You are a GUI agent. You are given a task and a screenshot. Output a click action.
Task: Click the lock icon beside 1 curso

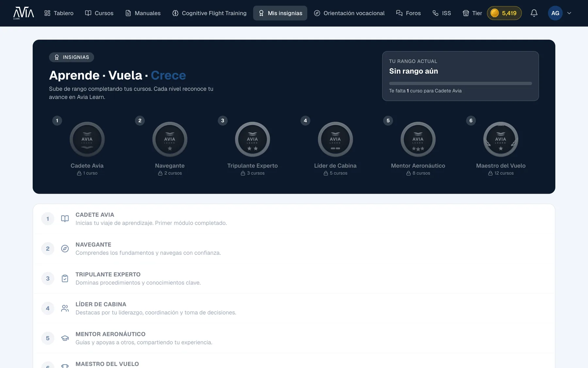tap(79, 173)
